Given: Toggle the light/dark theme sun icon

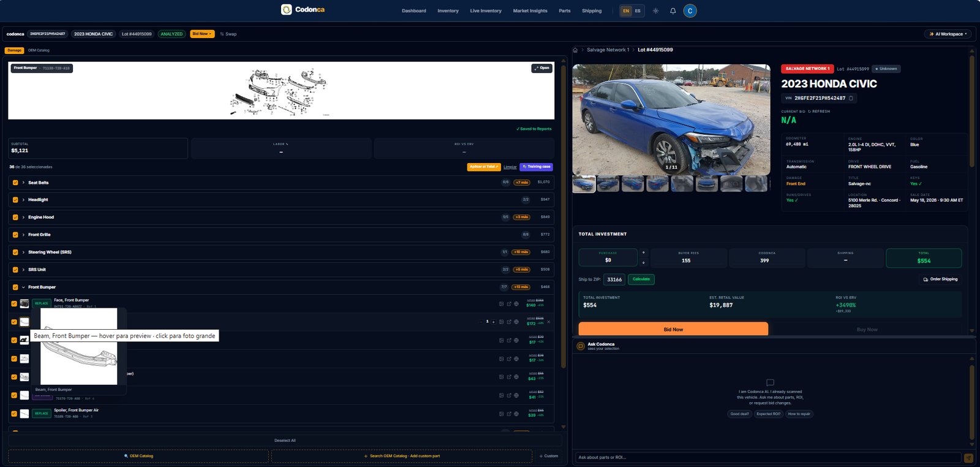Looking at the screenshot, I should (x=655, y=11).
